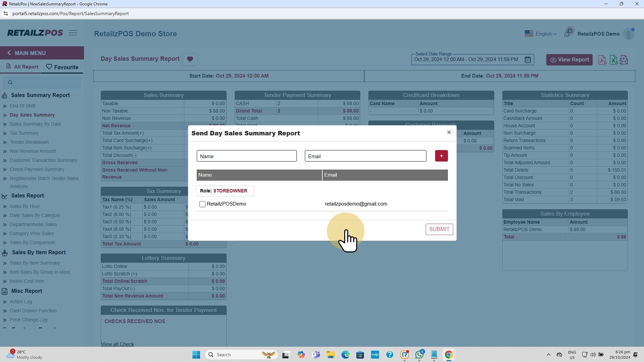Close the Send Day Sales Summary dialog
The width and height of the screenshot is (644, 362).
[449, 132]
